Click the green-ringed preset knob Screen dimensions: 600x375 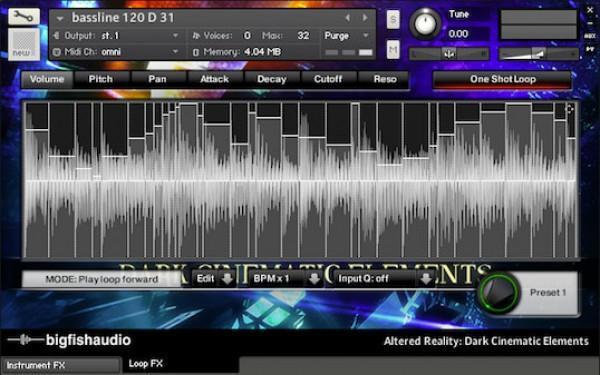pyautogui.click(x=499, y=292)
